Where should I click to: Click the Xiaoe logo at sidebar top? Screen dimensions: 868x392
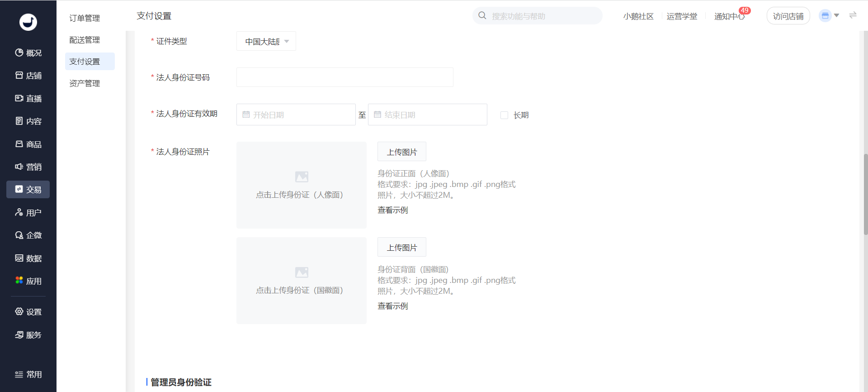[x=28, y=22]
